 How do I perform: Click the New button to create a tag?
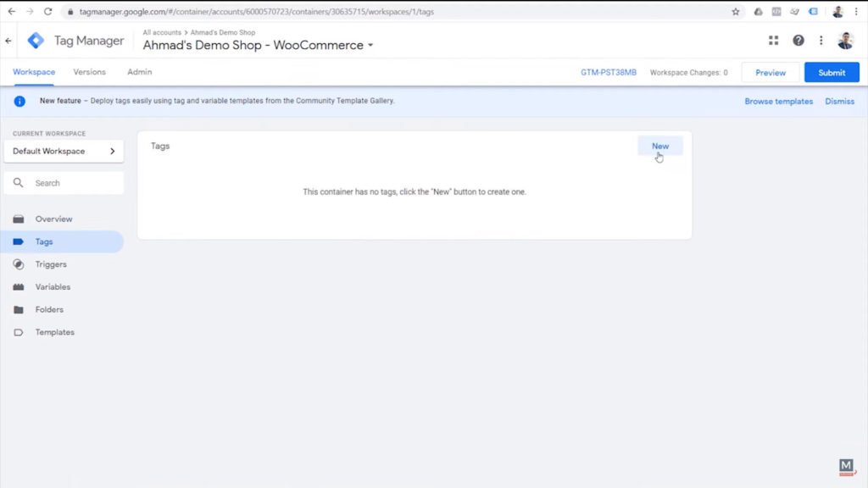coord(660,146)
